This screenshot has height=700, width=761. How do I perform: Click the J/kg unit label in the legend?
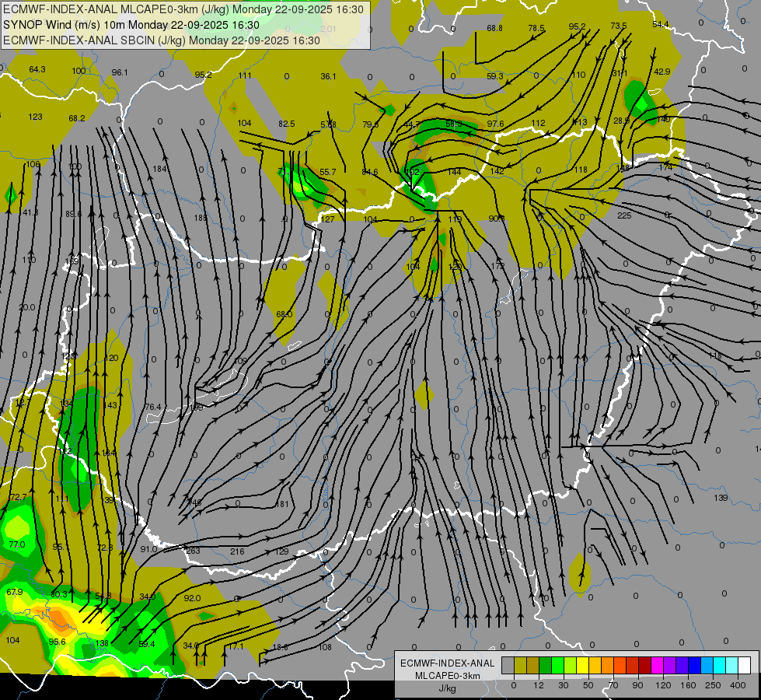447,688
